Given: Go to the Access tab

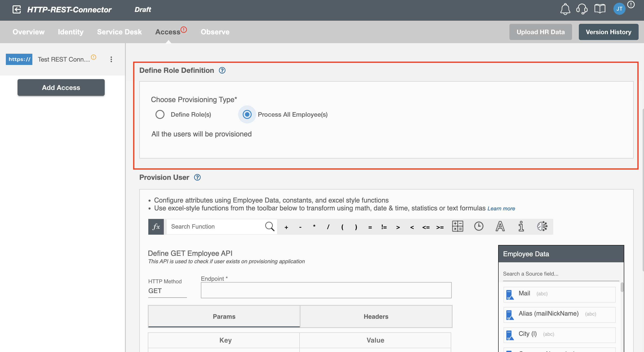Looking at the screenshot, I should 168,32.
